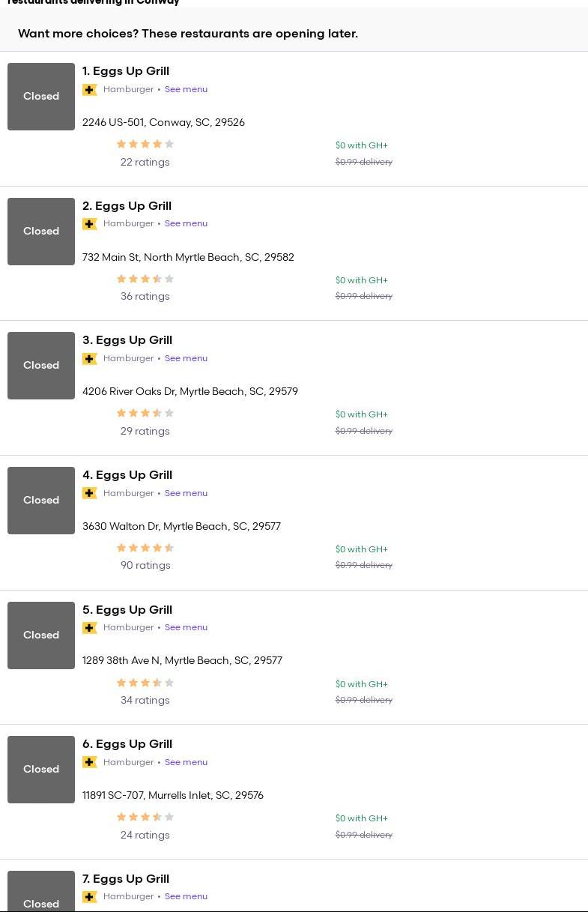Click the star rating for US-501 Conway restaurant
Image resolution: width=588 pixels, height=912 pixels.
coord(145,145)
